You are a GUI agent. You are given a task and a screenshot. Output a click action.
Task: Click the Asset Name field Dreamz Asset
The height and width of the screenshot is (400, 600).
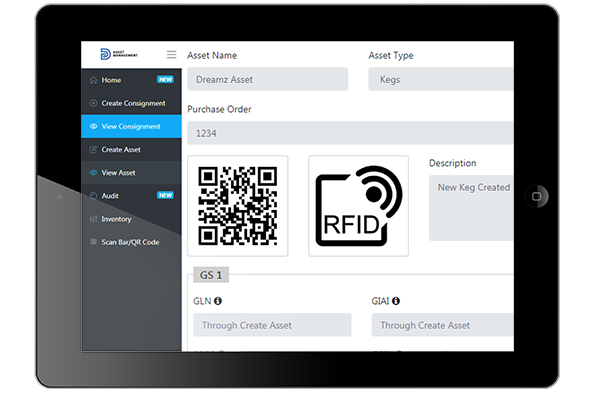coord(267,79)
